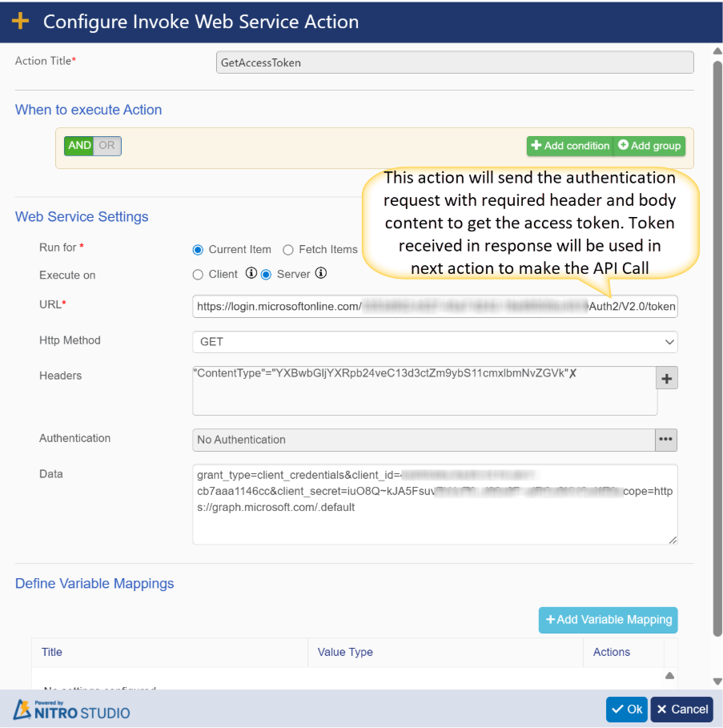Select the Current Item radio button
723x728 pixels.
198,250
